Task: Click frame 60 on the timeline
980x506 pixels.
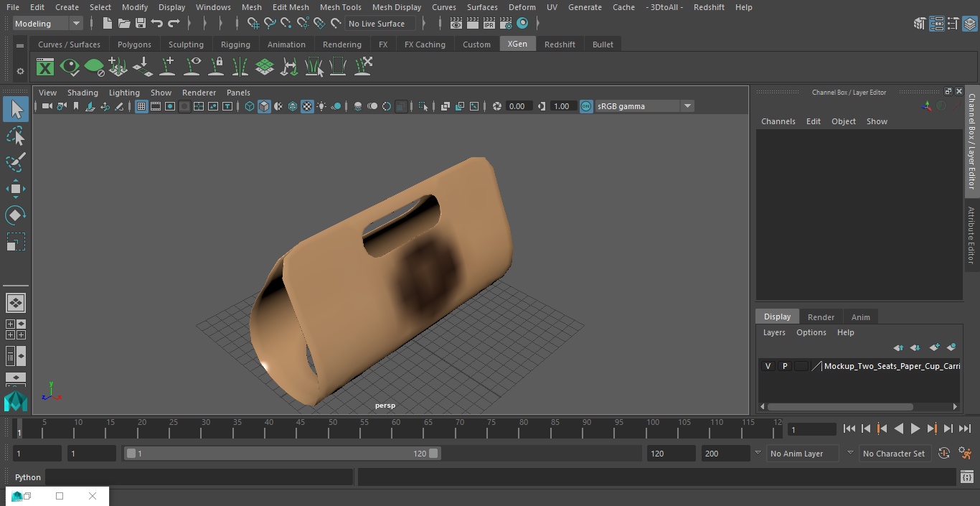Action: (x=396, y=428)
